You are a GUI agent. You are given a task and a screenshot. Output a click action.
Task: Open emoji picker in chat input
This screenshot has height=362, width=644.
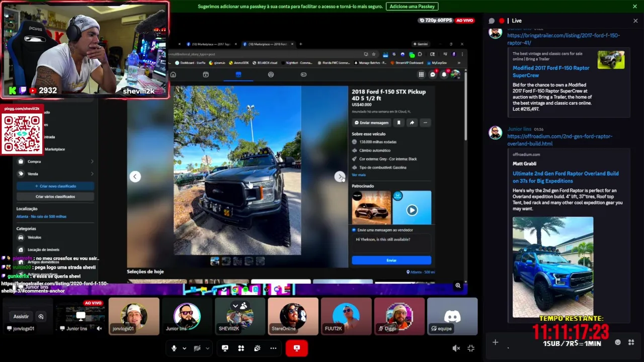click(618, 342)
